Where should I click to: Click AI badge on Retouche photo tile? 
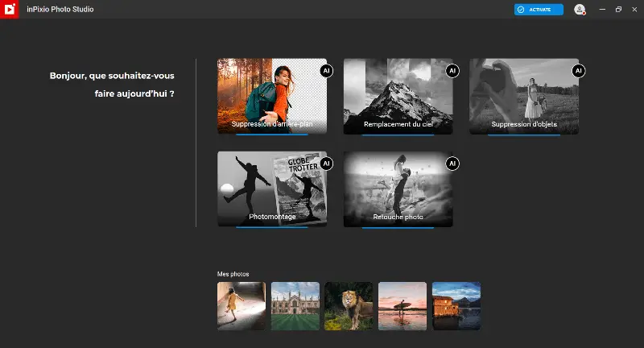pyautogui.click(x=452, y=164)
